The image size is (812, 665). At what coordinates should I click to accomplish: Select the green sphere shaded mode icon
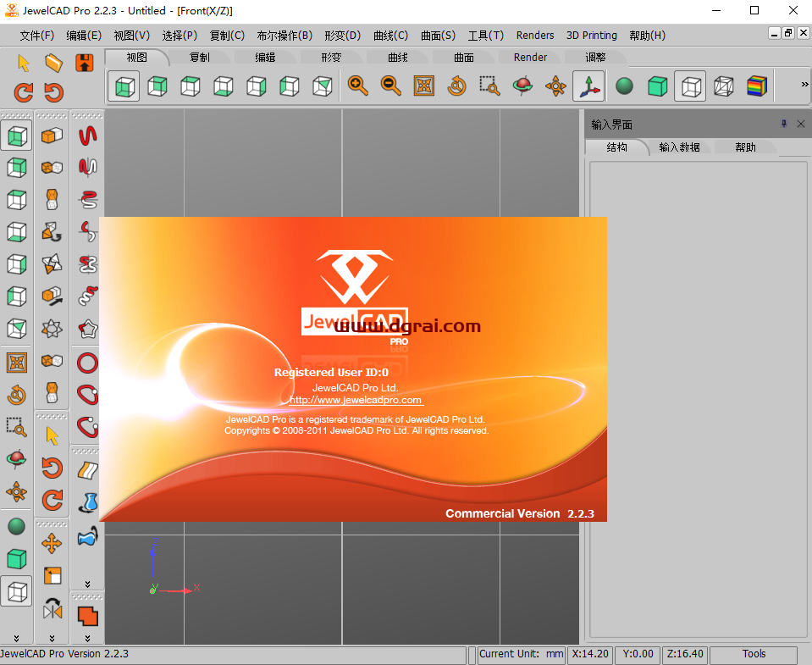point(625,86)
